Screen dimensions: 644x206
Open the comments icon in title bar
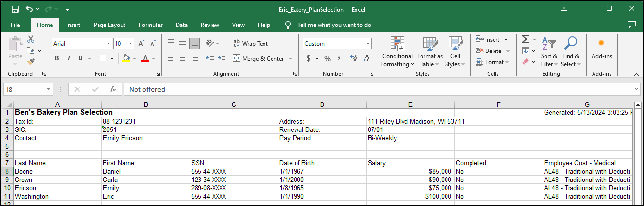click(x=632, y=25)
